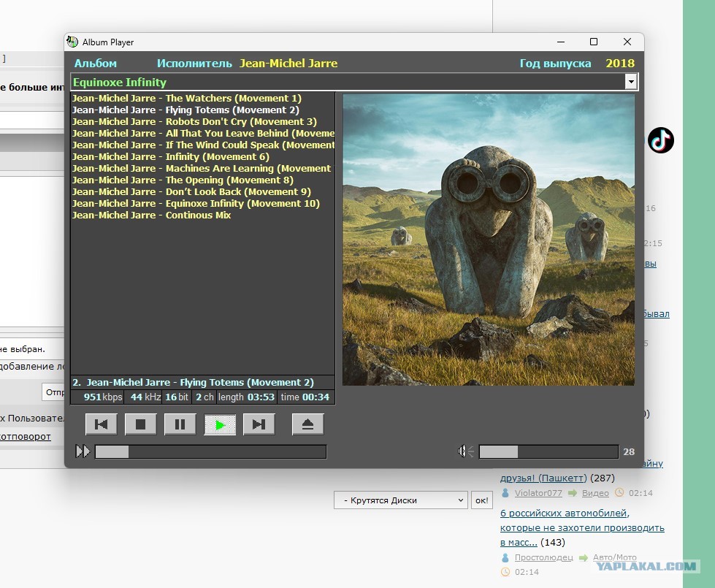Click the time 00:34 readout
Viewport: 715px width, 588px height.
coord(305,397)
